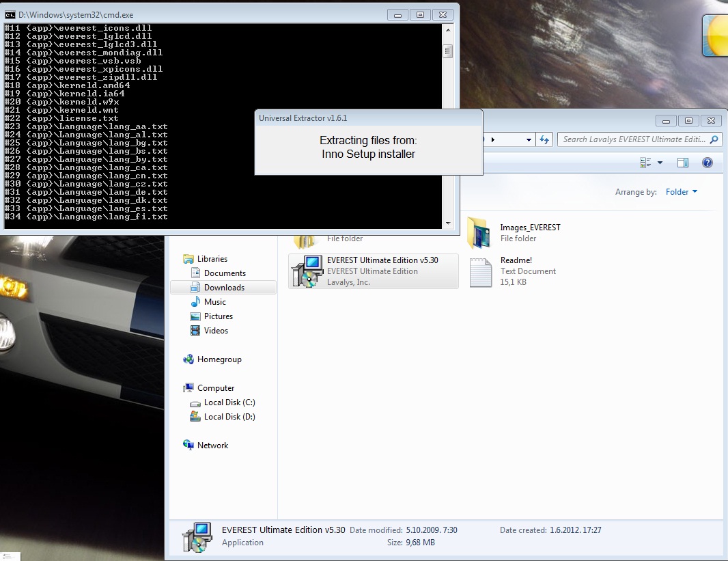Select Documents in the Libraries tree
Screen dimensions: 728x561
pos(225,273)
